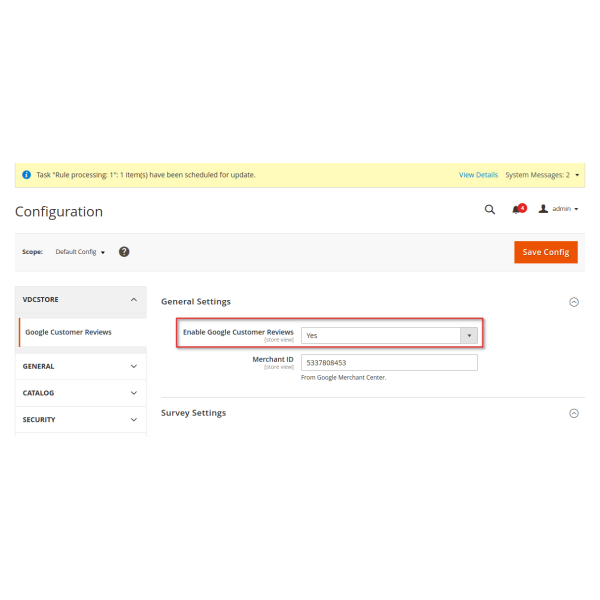Click the blue info icon in message bar
Viewport: 600px width, 600px height.
pyautogui.click(x=26, y=174)
